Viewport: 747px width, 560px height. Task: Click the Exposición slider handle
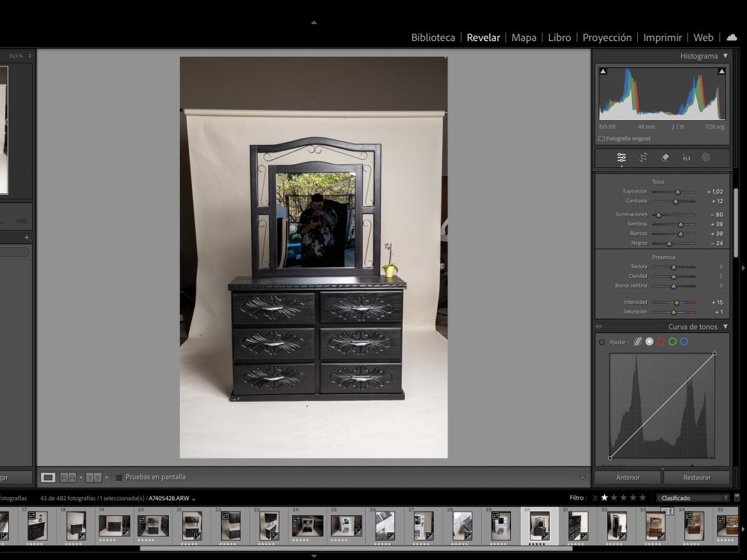point(678,192)
